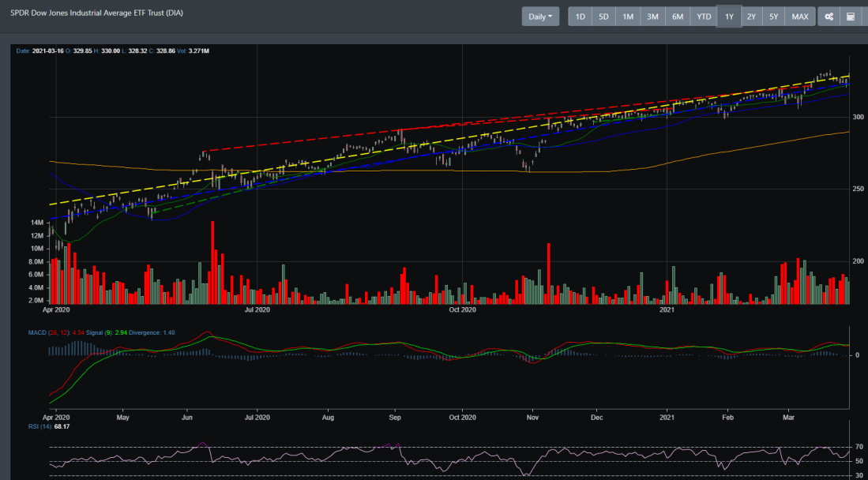The width and height of the screenshot is (868, 480).
Task: Click the SPDR Dow Jones Industrial Average ETF Trust title
Action: pos(97,13)
